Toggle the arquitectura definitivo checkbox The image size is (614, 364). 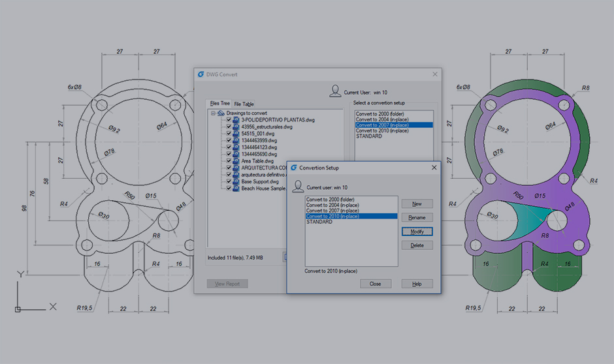coord(229,175)
